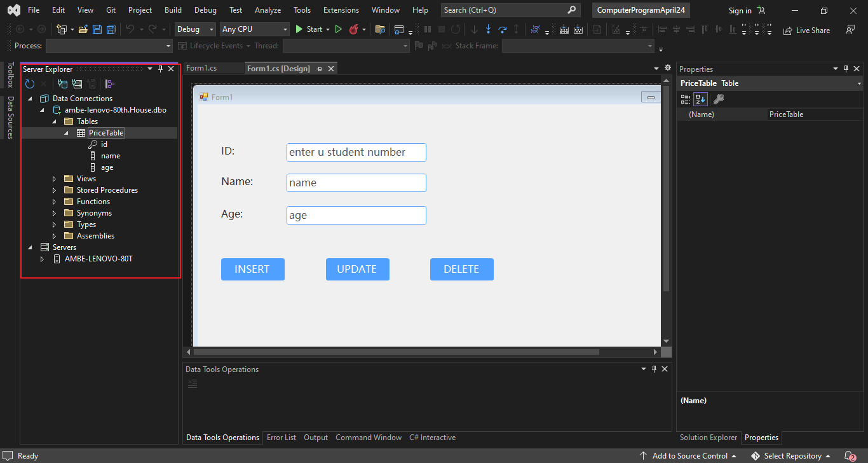Viewport: 868px width, 463px height.
Task: Save the current file with Save icon
Action: (97, 29)
